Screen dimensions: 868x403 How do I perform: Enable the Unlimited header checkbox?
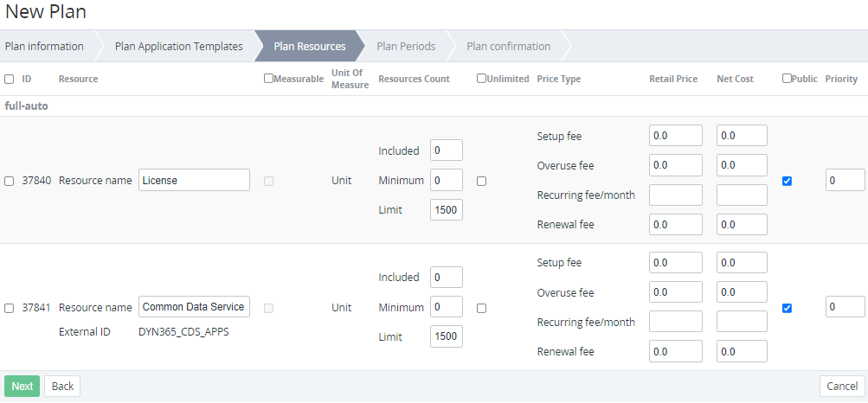coord(481,79)
